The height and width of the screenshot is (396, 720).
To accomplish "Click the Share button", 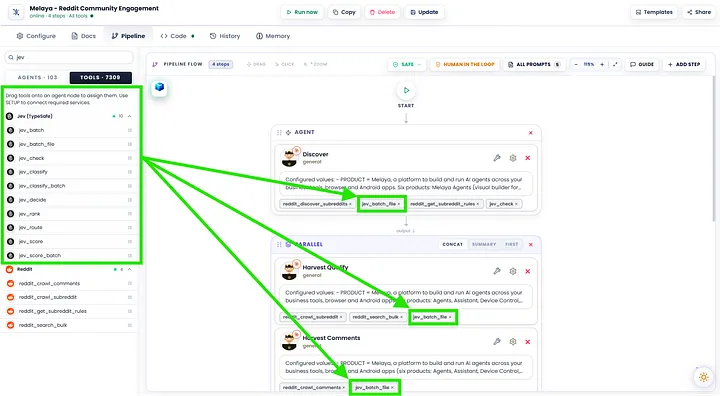I will 699,12.
